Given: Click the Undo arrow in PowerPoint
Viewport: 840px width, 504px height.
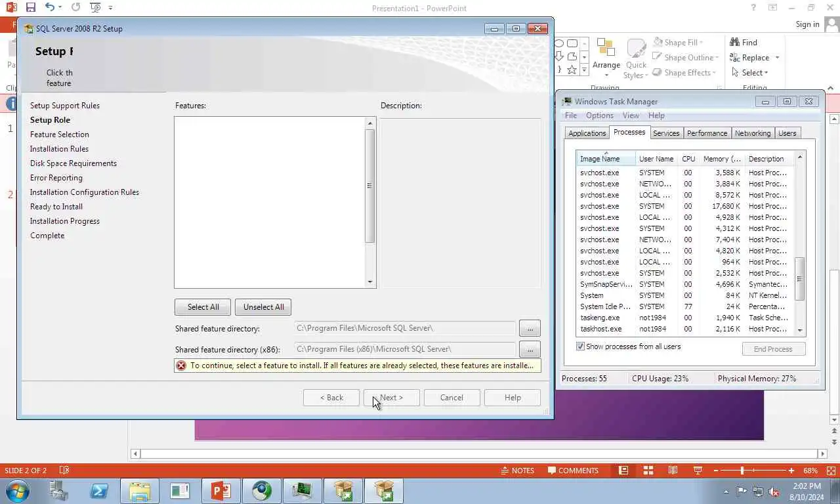Looking at the screenshot, I should click(50, 7).
